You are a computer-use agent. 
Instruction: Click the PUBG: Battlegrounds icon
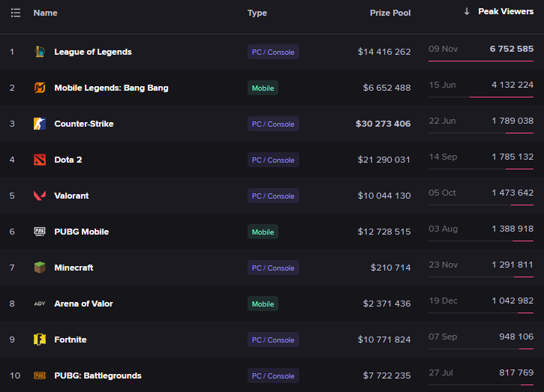pyautogui.click(x=40, y=376)
